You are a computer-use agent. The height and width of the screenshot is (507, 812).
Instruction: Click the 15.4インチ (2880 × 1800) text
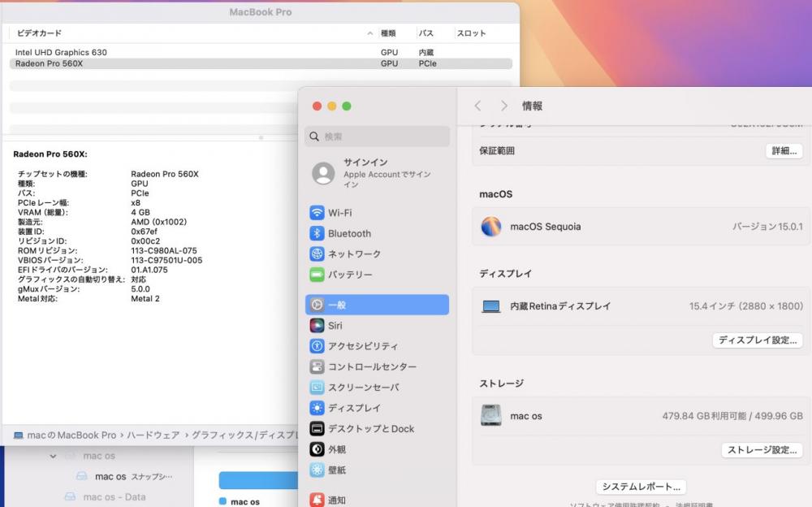tap(746, 306)
